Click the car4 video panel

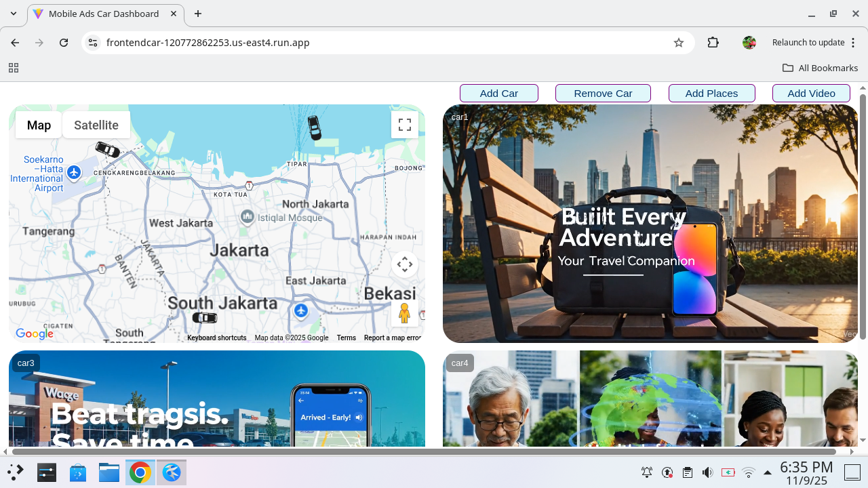pyautogui.click(x=650, y=399)
